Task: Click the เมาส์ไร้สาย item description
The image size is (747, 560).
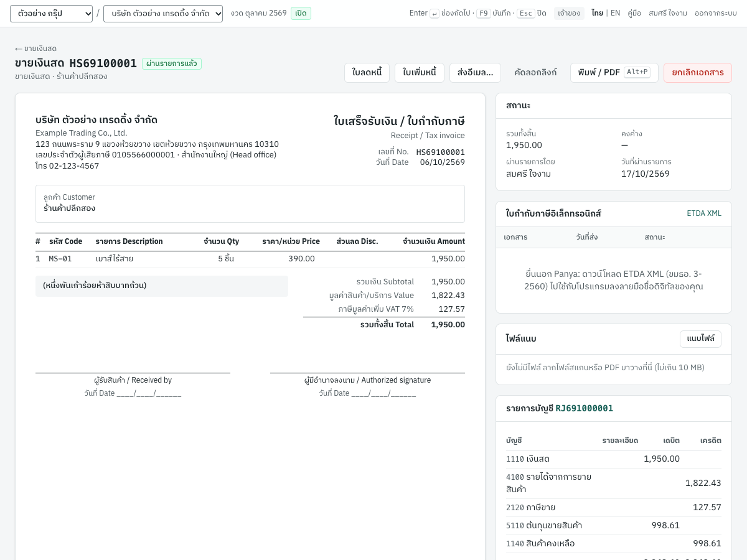Action: (114, 259)
